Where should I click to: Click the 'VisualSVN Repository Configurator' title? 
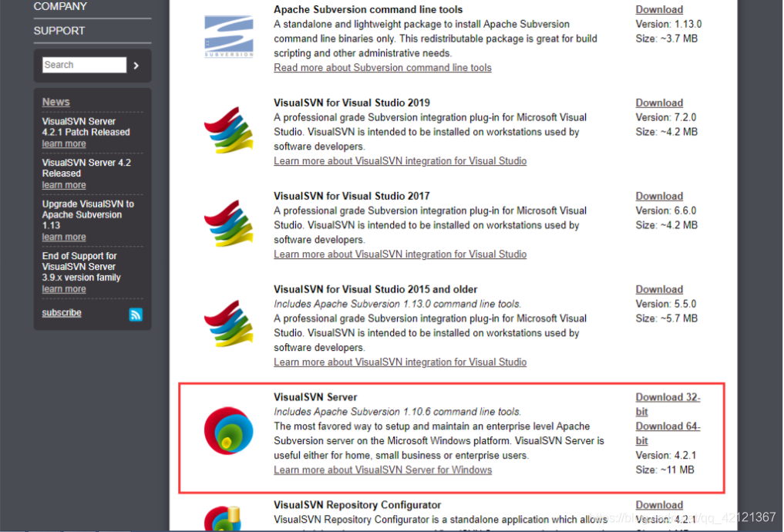357,506
